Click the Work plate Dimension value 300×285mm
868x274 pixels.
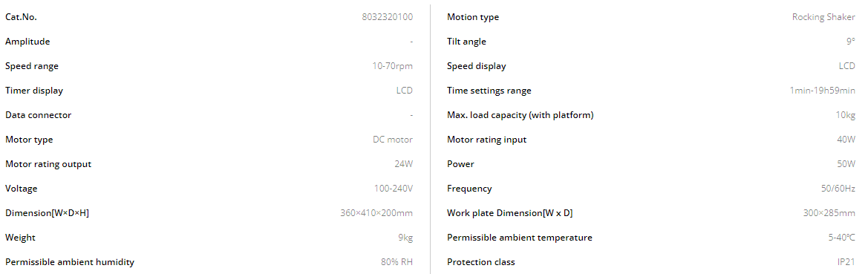[x=829, y=213]
